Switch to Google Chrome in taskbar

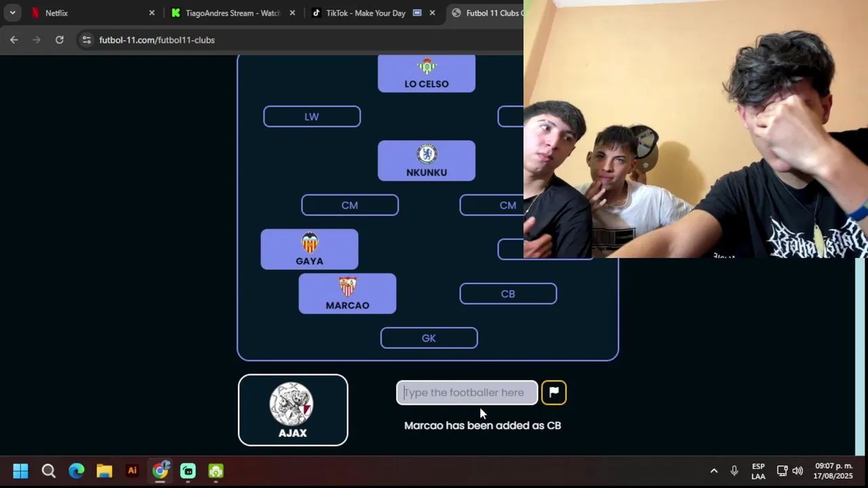pyautogui.click(x=160, y=471)
